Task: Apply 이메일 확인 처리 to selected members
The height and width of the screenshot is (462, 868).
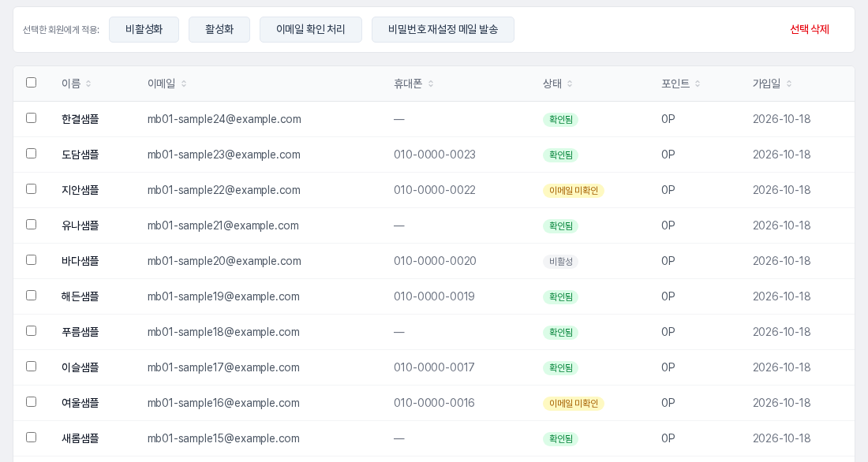Action: pyautogui.click(x=311, y=29)
